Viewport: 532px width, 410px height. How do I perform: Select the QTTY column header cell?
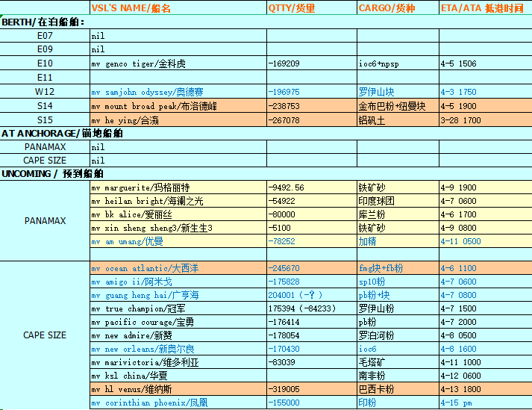click(x=312, y=7)
